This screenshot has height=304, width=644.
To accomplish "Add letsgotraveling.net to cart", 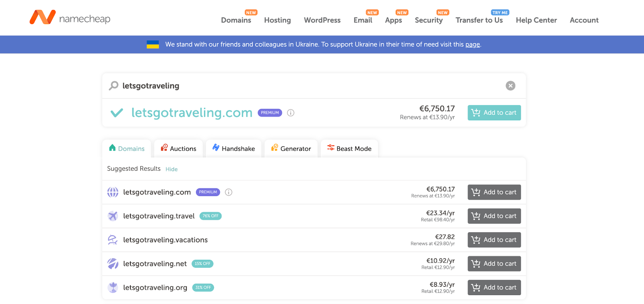I will pos(494,264).
